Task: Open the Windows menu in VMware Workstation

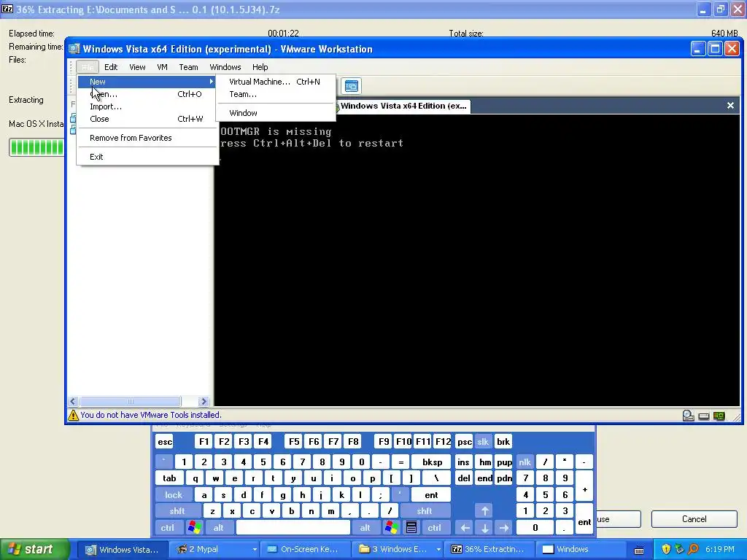Action: pos(225,67)
